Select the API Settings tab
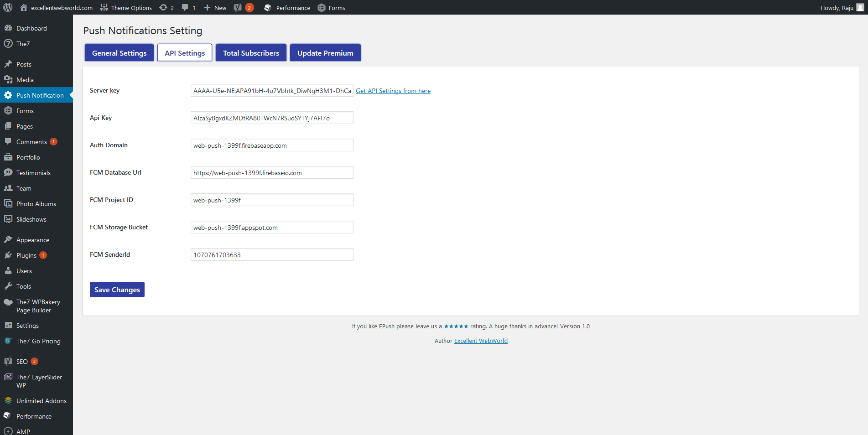This screenshot has width=868, height=435. pyautogui.click(x=185, y=53)
